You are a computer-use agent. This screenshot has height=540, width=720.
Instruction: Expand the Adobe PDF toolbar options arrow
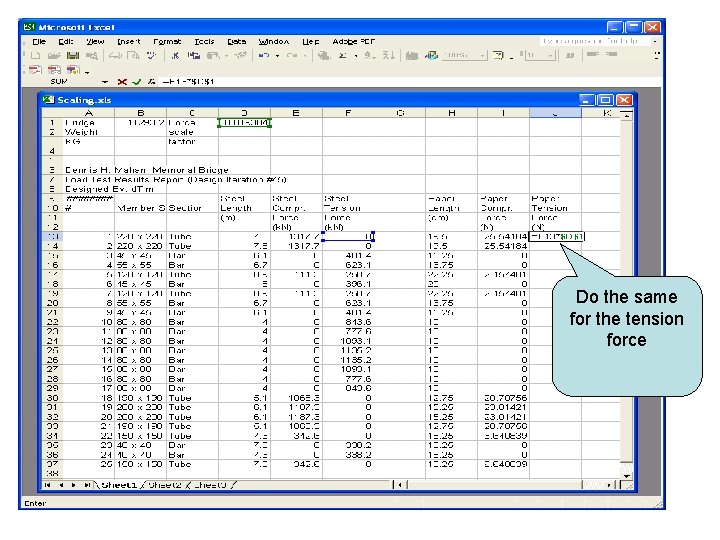click(87, 72)
